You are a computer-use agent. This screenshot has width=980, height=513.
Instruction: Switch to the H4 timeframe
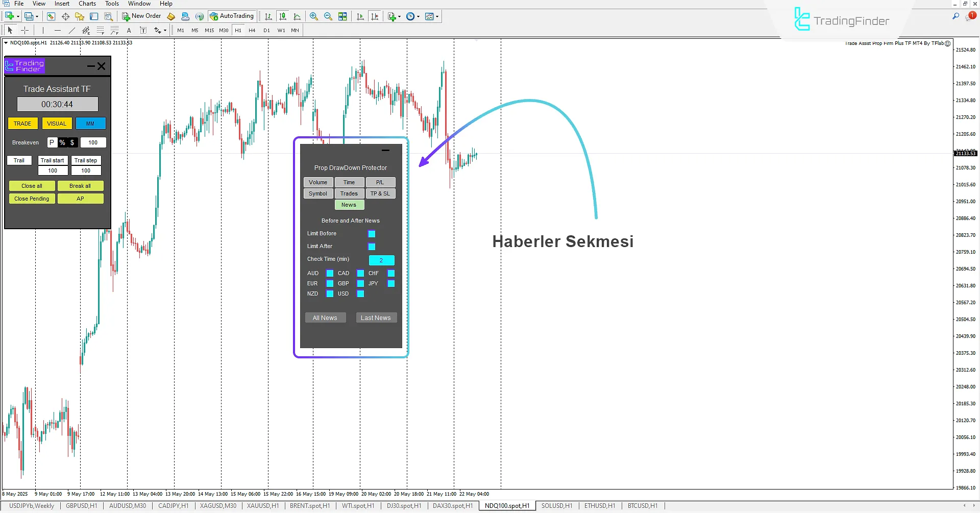(251, 30)
